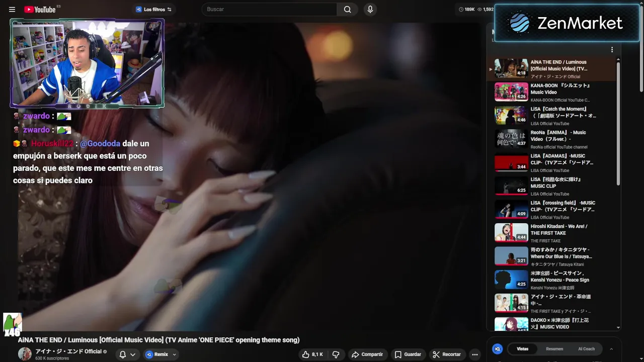
Task: Select アイナ・ジ・エンド '革命道中' THE FIRST TAKE title
Action: 560,300
